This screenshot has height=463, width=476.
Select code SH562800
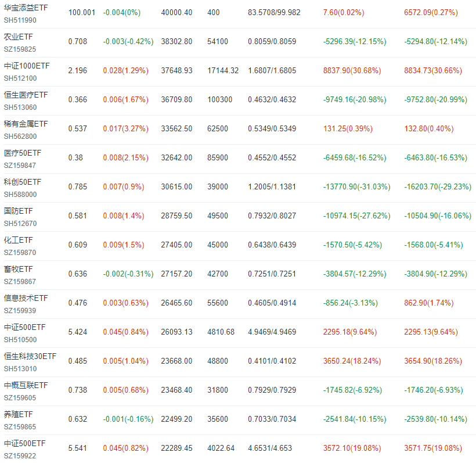pos(20,137)
